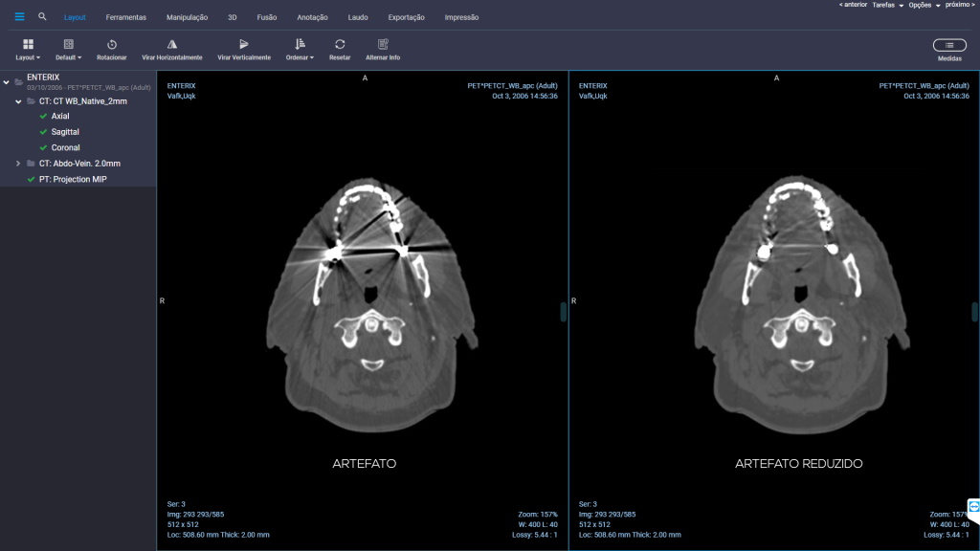Switch to the Fusão tab
This screenshot has height=551, width=980.
267,17
